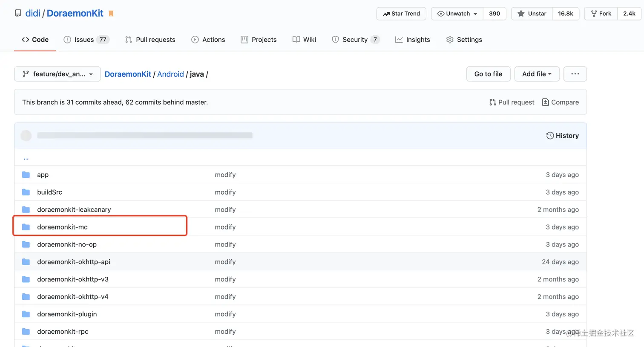Image resolution: width=644 pixels, height=347 pixels.
Task: Click the Issues circle icon
Action: 67,40
